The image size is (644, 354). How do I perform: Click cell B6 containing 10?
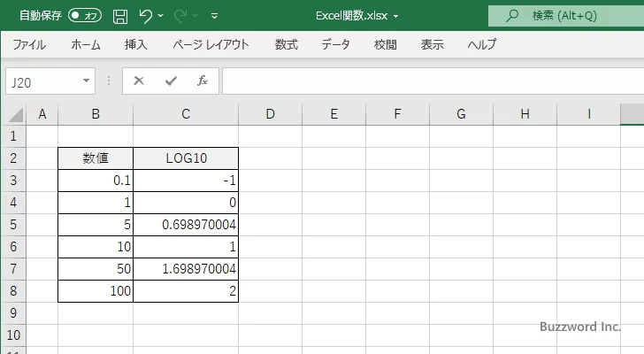coord(96,247)
